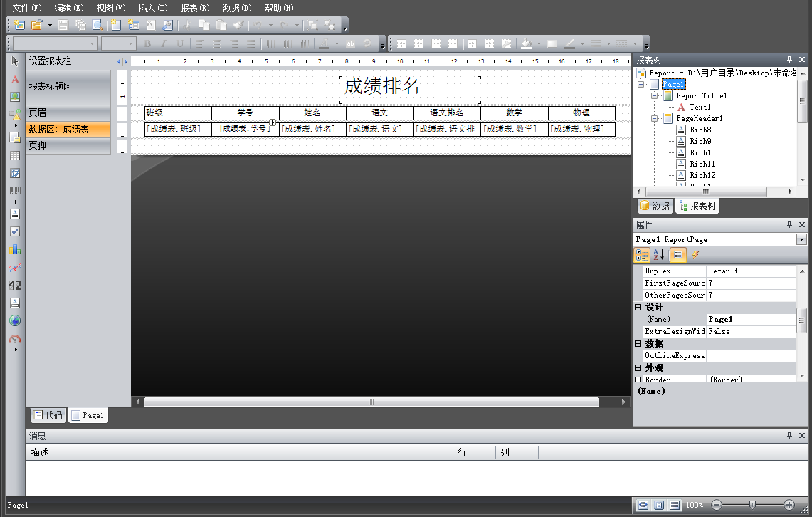Choose the barcode object tool

[x=15, y=191]
